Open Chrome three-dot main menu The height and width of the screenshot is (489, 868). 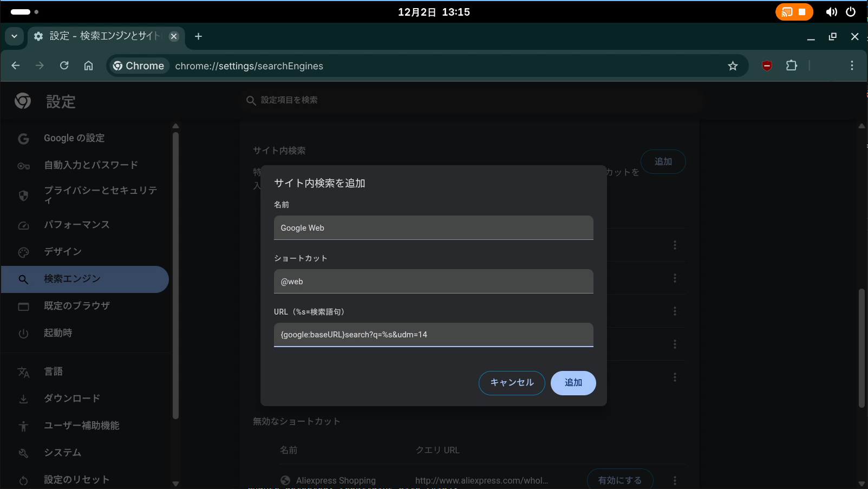tap(852, 66)
